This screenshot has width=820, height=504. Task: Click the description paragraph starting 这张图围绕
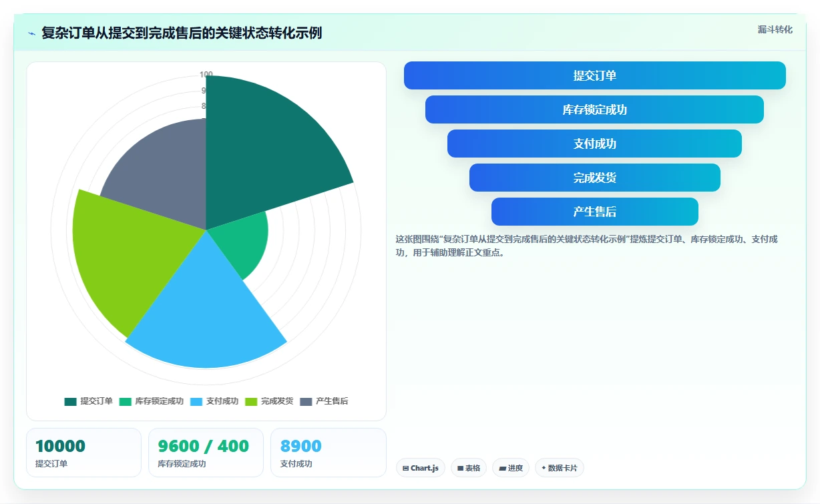(587, 246)
